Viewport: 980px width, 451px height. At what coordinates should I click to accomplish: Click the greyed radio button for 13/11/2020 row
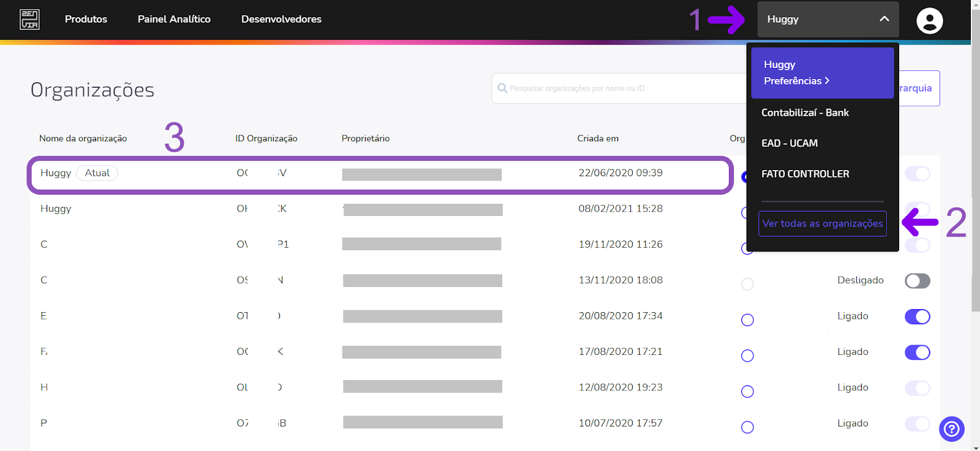tap(747, 284)
